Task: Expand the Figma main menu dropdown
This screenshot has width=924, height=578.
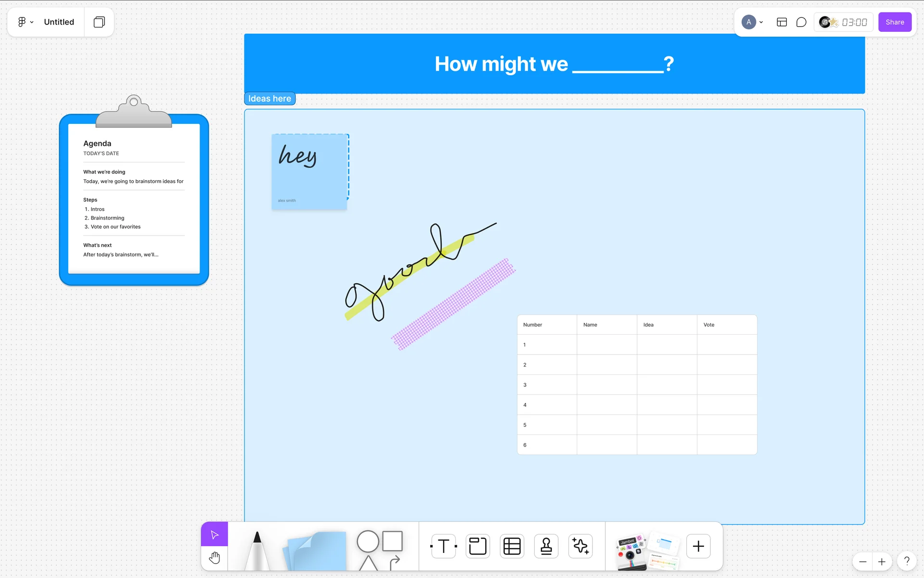Action: [x=26, y=22]
